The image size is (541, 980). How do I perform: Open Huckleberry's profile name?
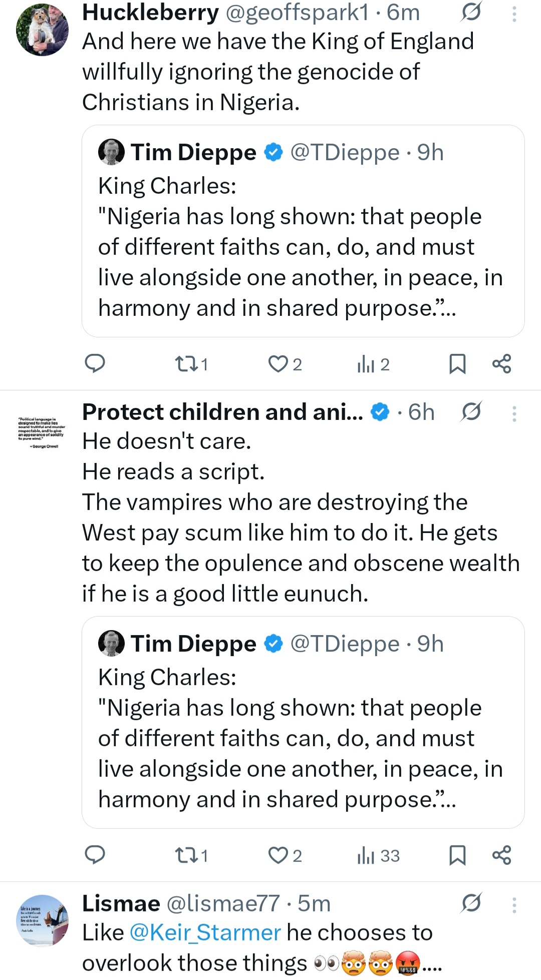tap(150, 13)
